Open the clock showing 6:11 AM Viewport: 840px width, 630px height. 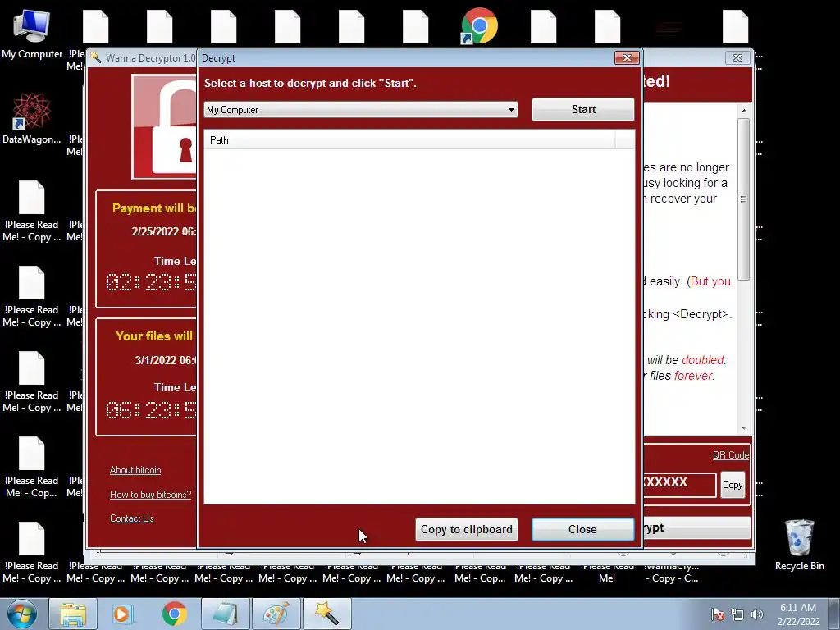pyautogui.click(x=798, y=614)
